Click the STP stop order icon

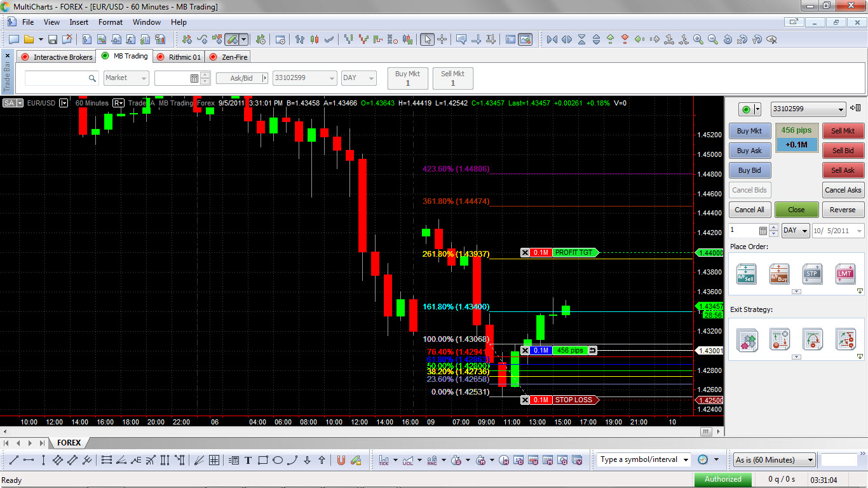point(812,274)
